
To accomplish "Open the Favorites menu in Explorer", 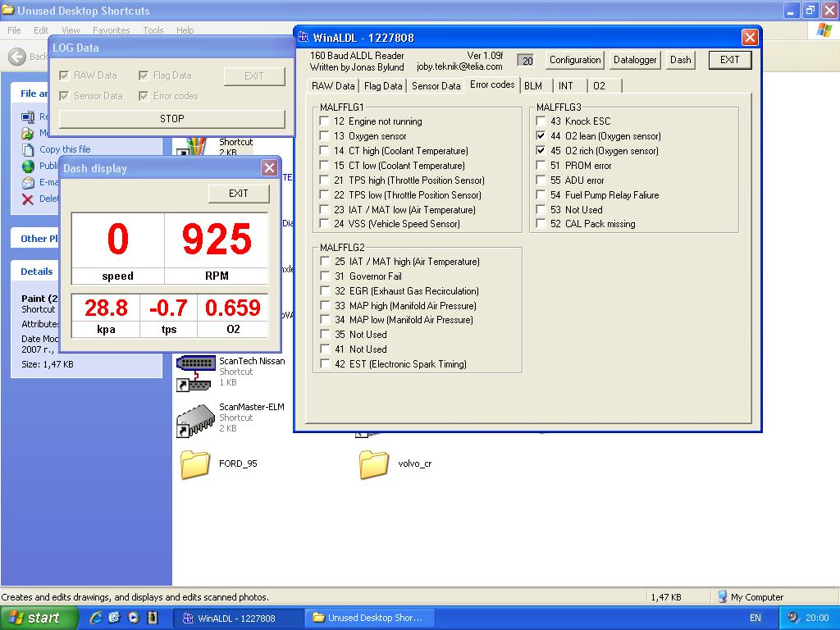I will click(112, 30).
